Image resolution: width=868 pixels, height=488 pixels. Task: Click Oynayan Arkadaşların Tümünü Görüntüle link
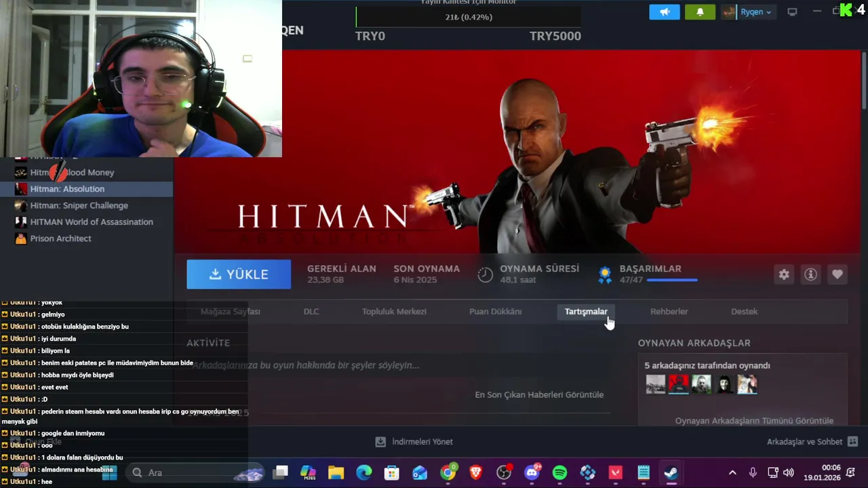point(754,421)
